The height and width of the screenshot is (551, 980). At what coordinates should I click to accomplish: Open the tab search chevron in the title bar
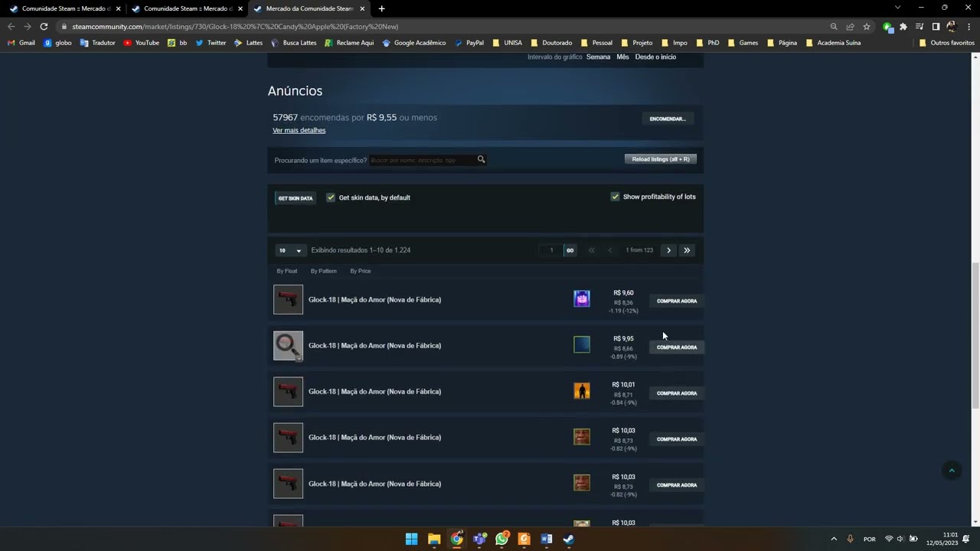click(x=898, y=8)
